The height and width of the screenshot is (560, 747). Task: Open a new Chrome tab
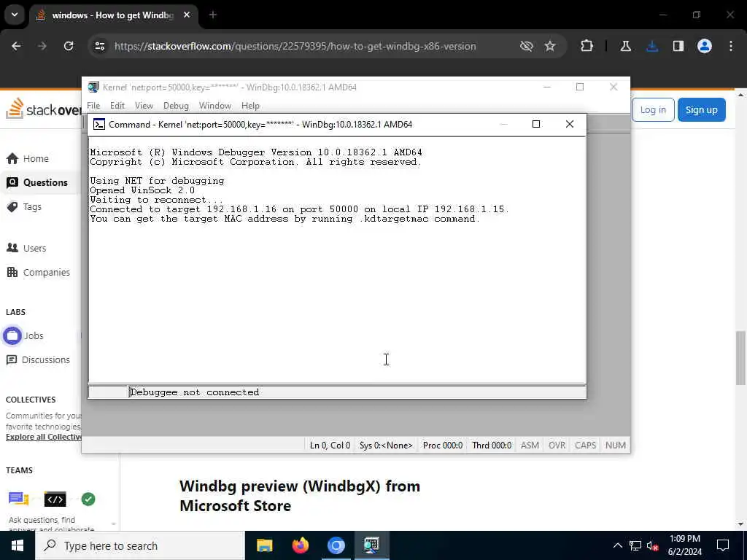coord(213,15)
